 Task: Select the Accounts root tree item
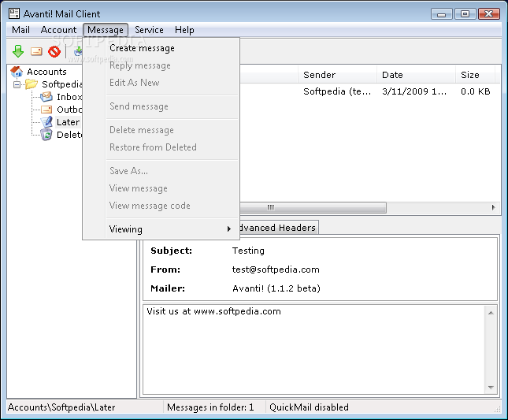click(x=46, y=72)
